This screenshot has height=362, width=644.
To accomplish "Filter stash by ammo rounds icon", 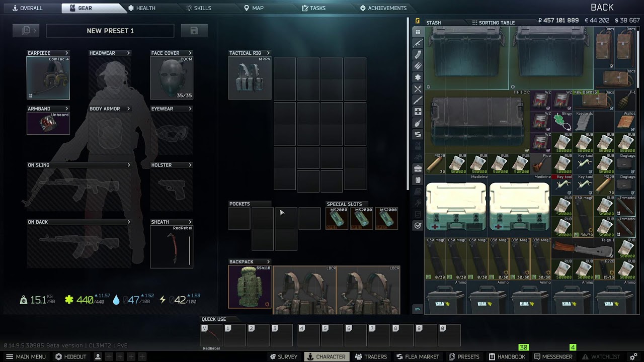I will click(x=418, y=66).
